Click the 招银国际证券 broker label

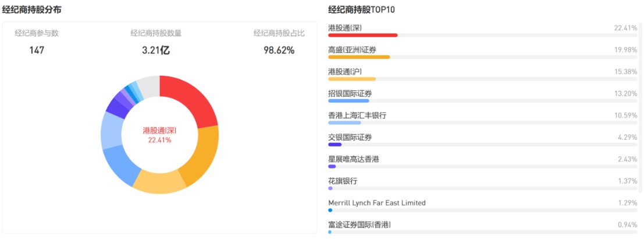pos(350,93)
